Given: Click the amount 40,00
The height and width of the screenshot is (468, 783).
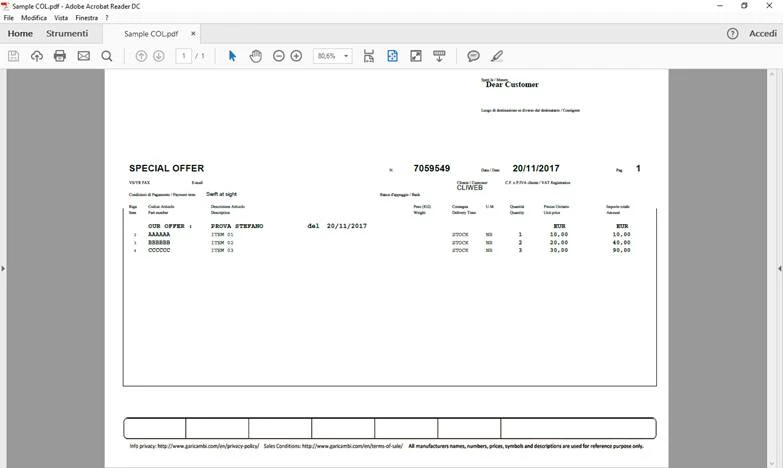Looking at the screenshot, I should tap(621, 242).
